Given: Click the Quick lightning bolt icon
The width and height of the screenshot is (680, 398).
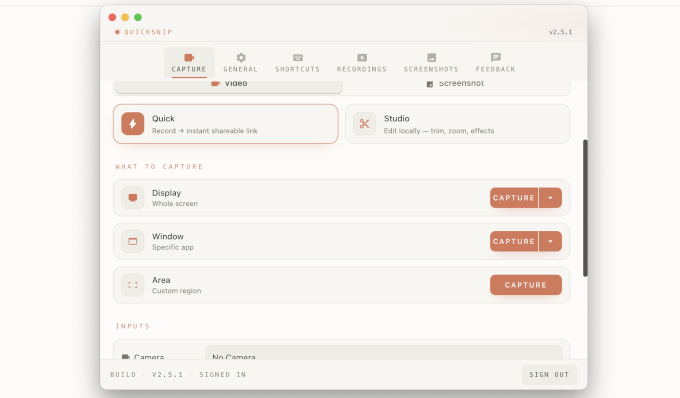Looking at the screenshot, I should [133, 124].
